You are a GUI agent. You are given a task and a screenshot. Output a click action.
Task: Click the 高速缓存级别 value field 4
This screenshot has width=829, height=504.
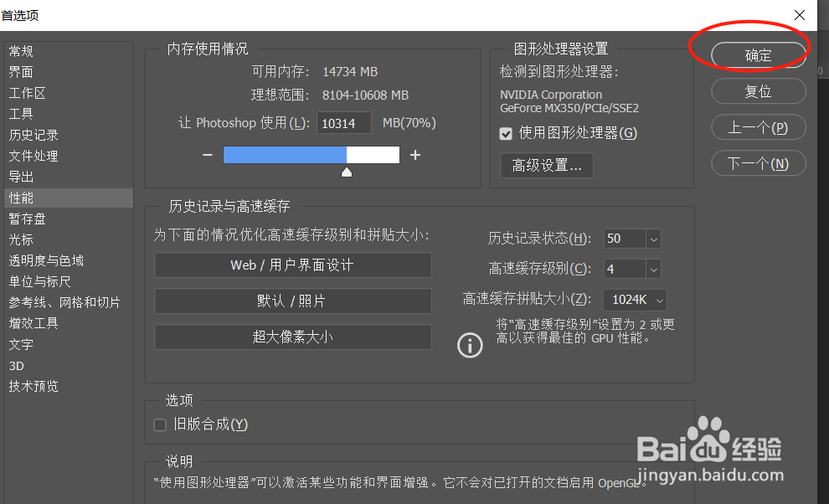click(625, 270)
